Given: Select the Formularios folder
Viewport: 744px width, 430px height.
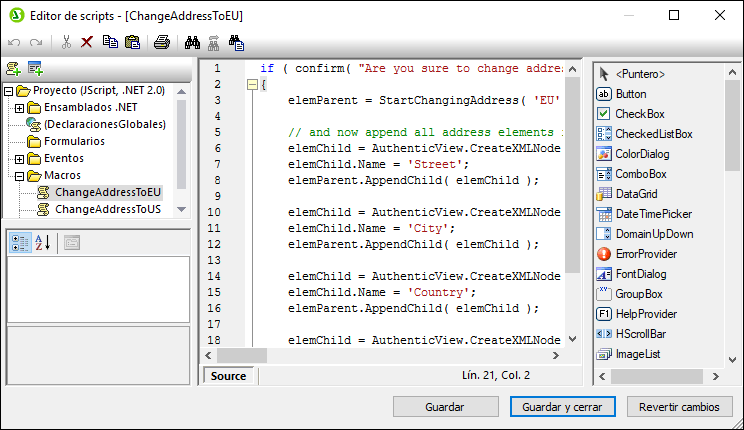Looking at the screenshot, I should coord(74,141).
